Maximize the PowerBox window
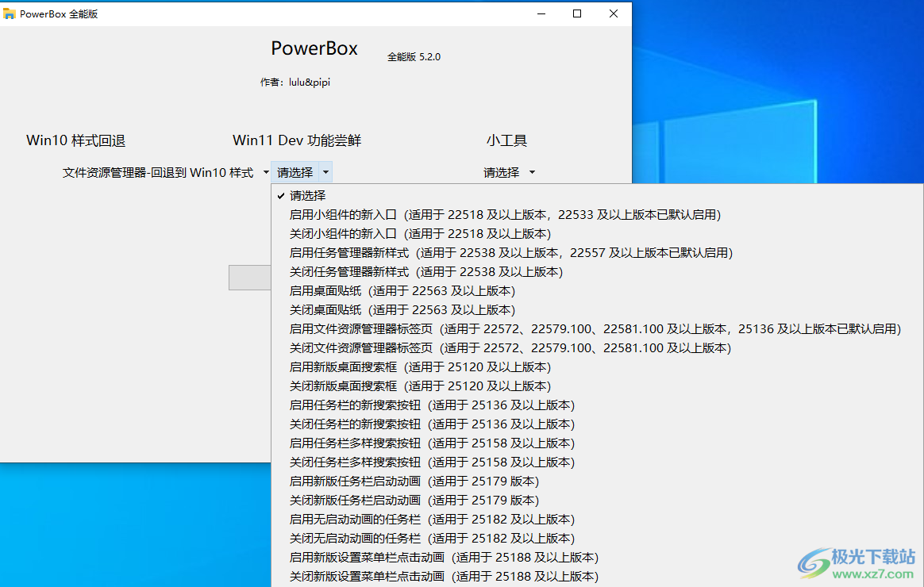This screenshot has height=587, width=924. coord(578,13)
